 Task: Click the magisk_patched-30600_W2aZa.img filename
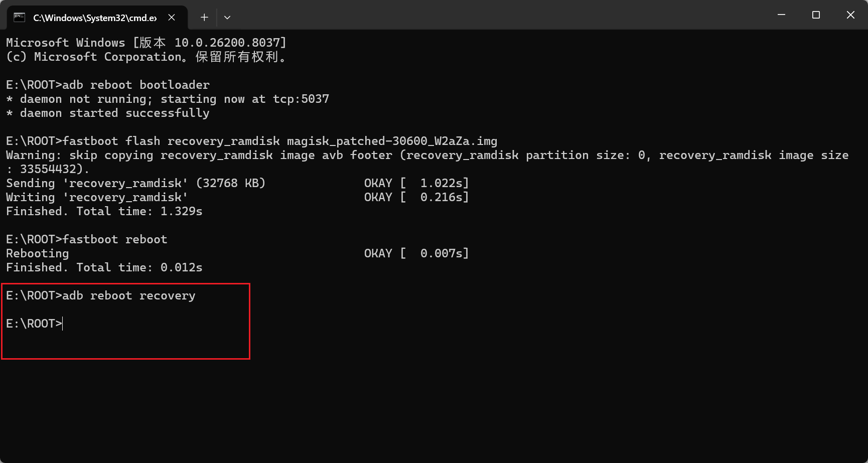392,141
